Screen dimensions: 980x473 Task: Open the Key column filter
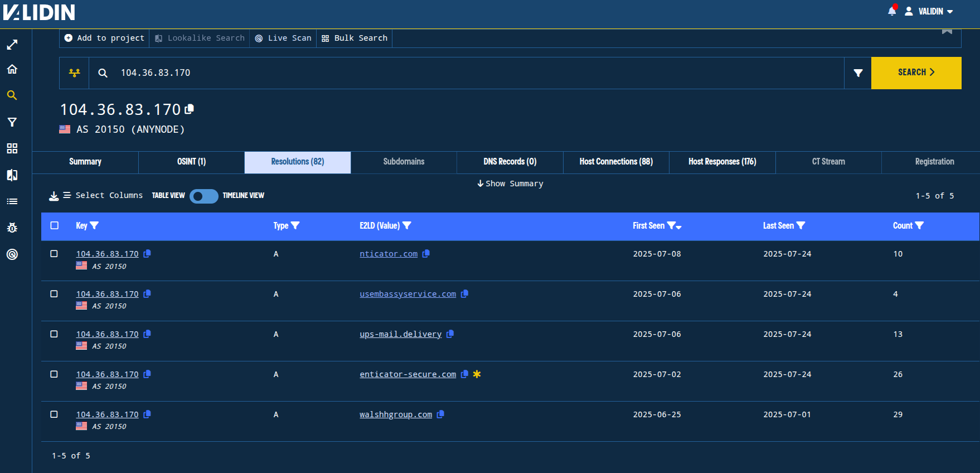pos(94,225)
